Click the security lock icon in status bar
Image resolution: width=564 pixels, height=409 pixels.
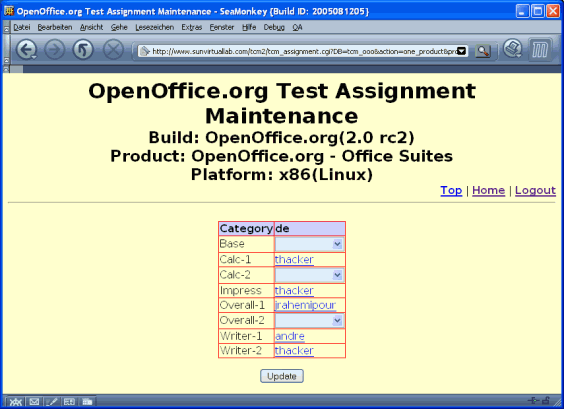(x=546, y=400)
